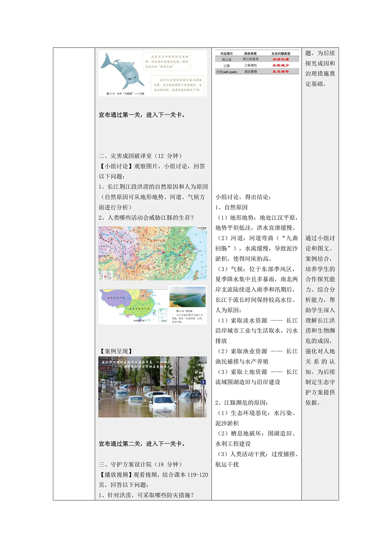Click right-column line 合作探究能
Image resolution: width=392 pixels, height=555 pixels.
320,279
